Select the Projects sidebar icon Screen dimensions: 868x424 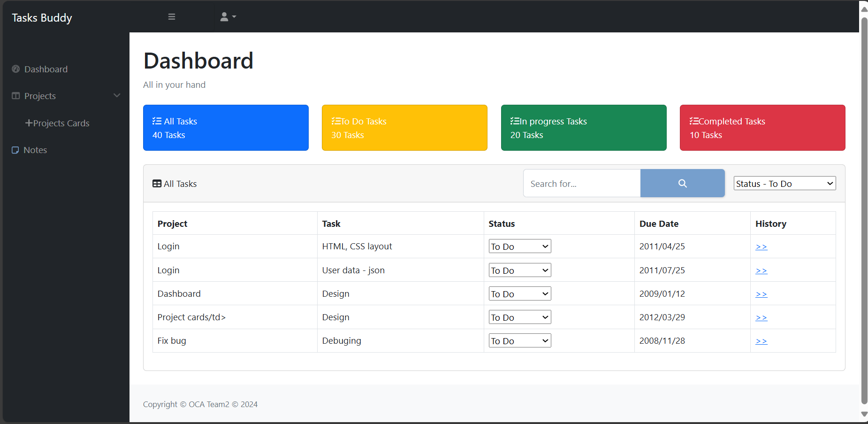[15, 96]
